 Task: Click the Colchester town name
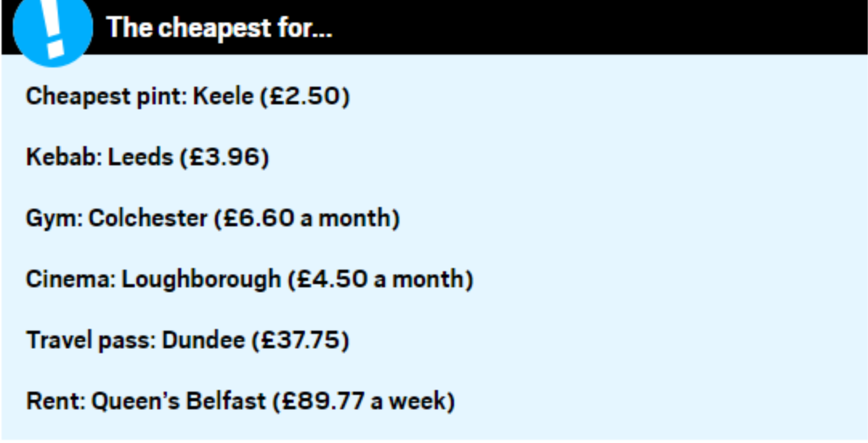click(x=148, y=218)
